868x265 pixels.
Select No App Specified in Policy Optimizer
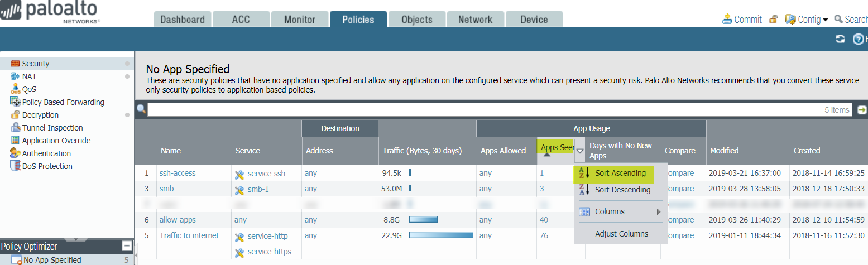52,260
